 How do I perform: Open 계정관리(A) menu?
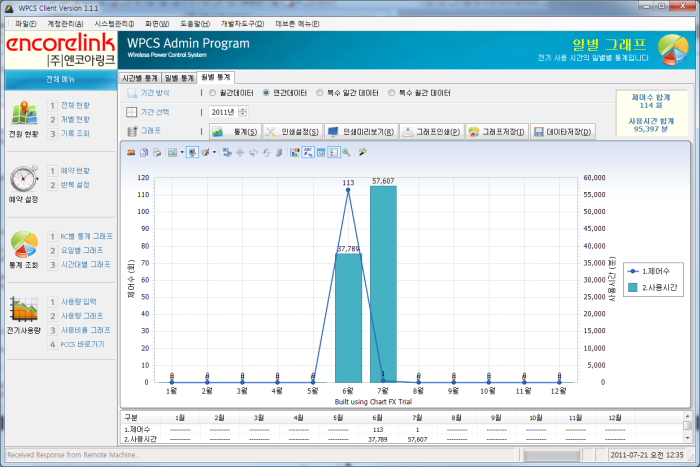pos(65,24)
